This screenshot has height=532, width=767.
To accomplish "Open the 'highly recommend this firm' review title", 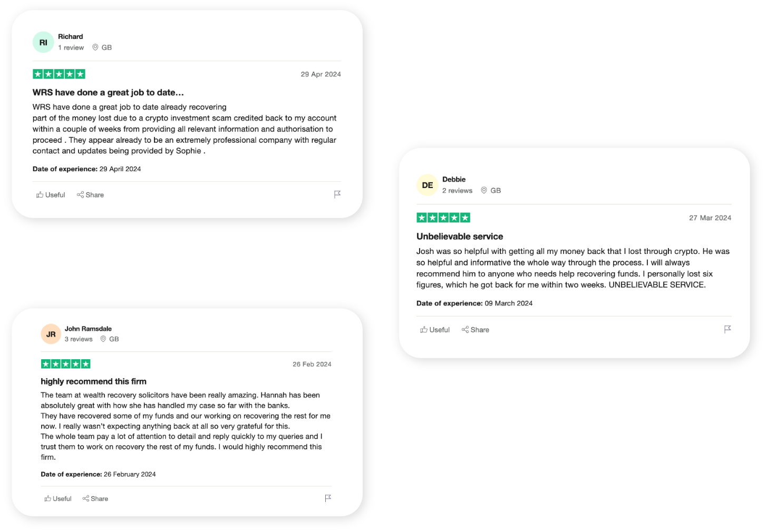I will tap(94, 381).
